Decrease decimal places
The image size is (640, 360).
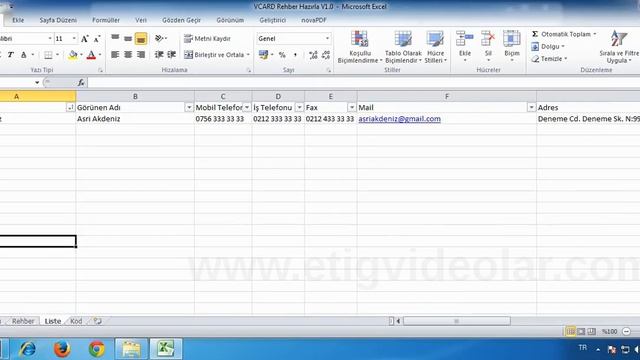tap(326, 55)
